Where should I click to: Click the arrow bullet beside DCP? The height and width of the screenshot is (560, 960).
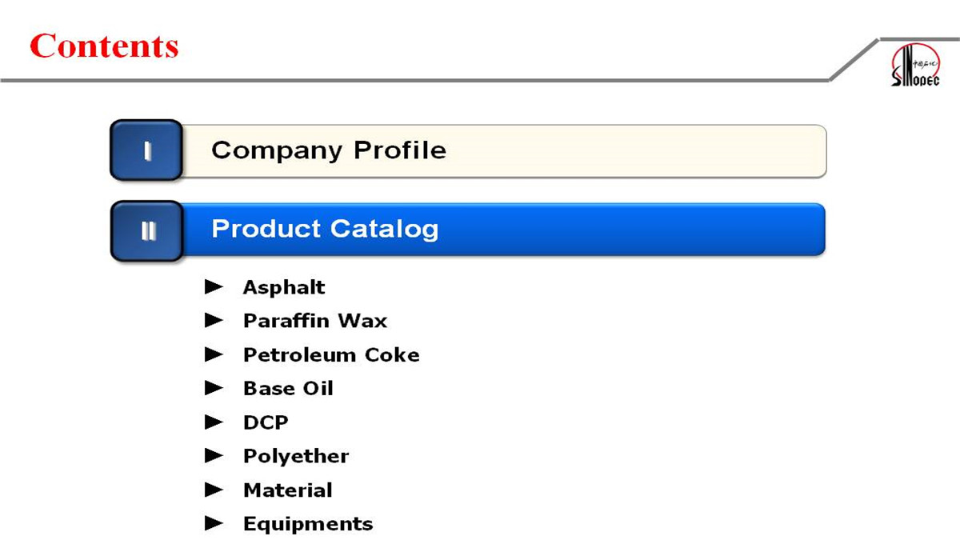pos(214,422)
